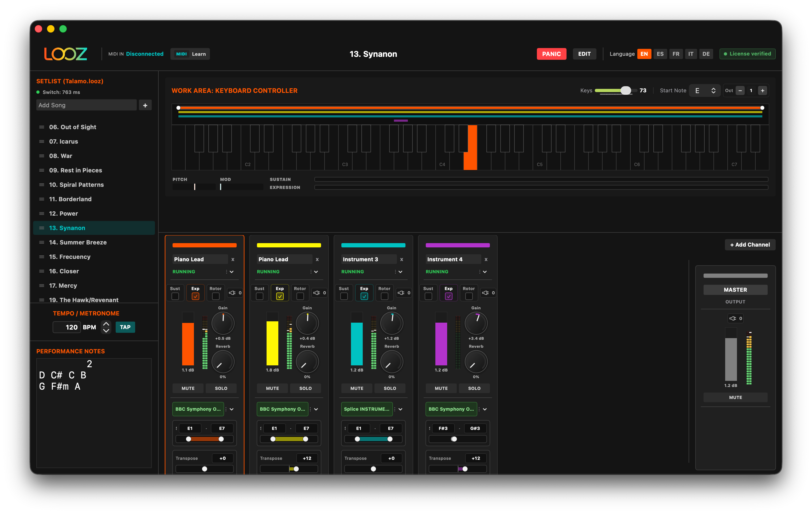The image size is (812, 514).
Task: Select song 09. Rest in Pieces
Action: (94, 170)
